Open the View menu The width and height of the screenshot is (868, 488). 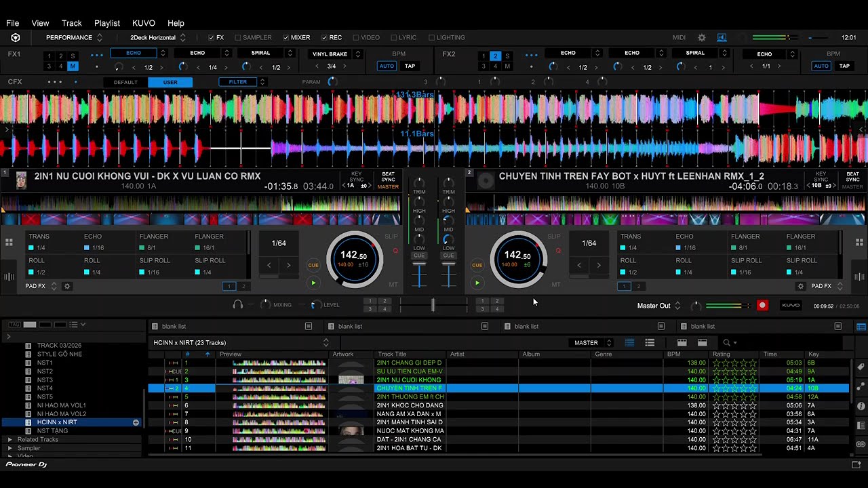click(40, 23)
